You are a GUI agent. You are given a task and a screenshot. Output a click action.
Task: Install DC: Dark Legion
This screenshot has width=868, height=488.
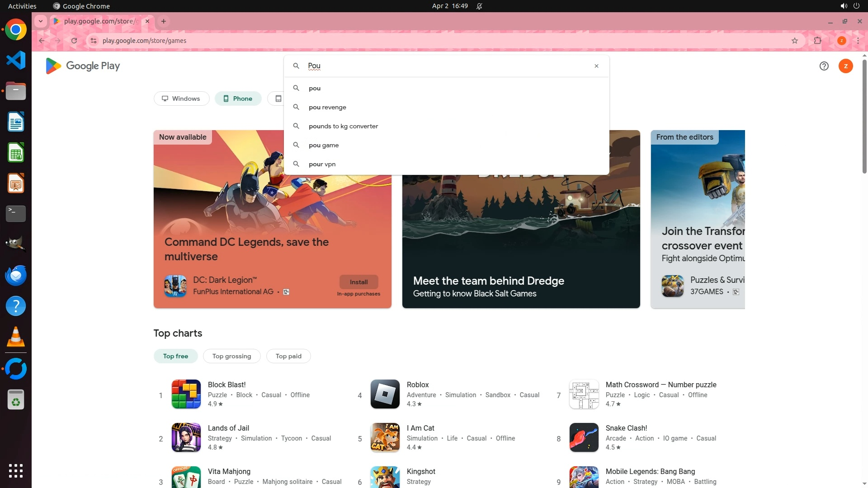coord(359,282)
